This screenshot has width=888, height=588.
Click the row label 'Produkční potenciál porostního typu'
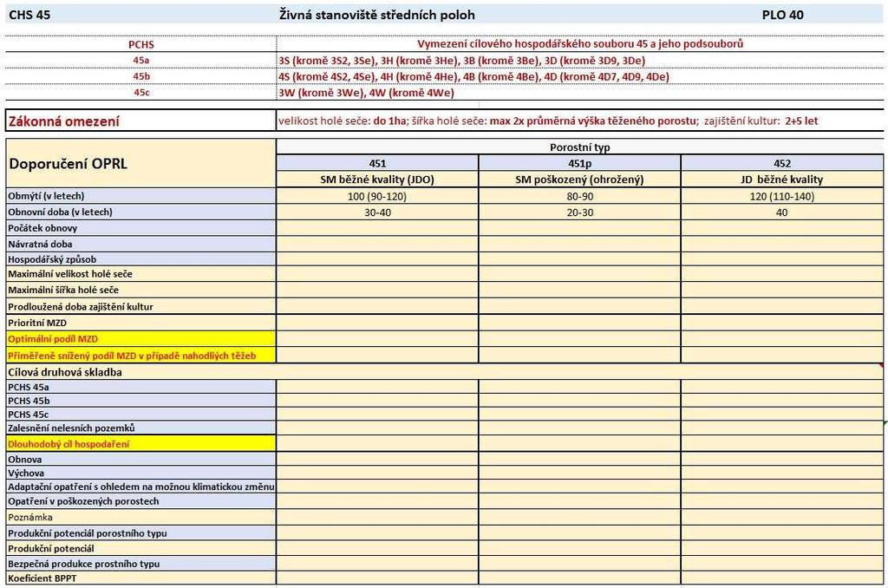click(x=140, y=532)
